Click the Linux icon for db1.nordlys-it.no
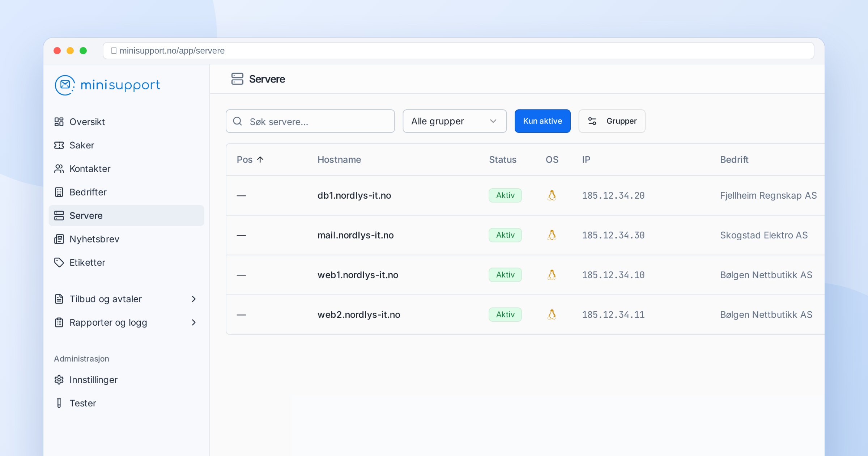868x456 pixels. coord(552,195)
